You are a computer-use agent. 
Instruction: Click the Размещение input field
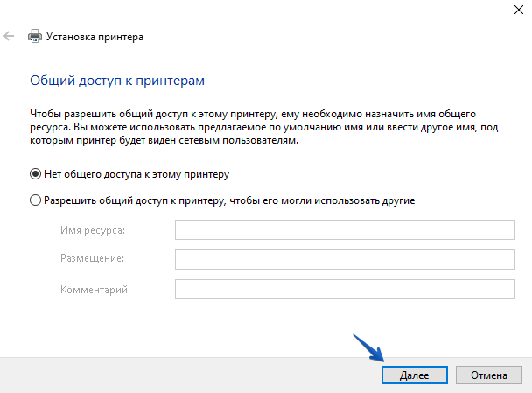click(x=345, y=260)
